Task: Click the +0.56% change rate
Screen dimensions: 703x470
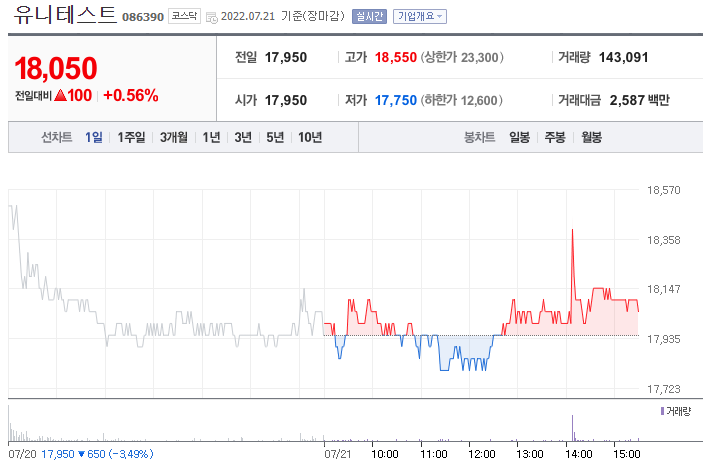Action: (131, 96)
